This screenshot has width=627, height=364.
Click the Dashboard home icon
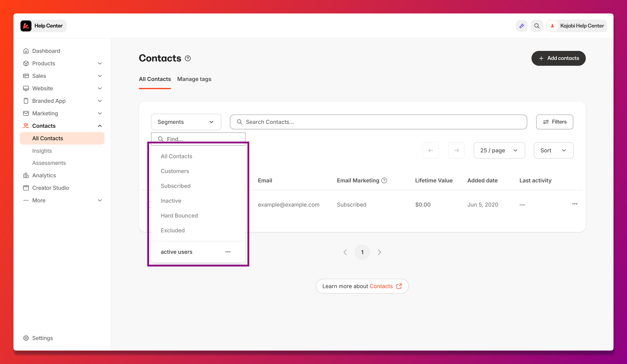(26, 51)
